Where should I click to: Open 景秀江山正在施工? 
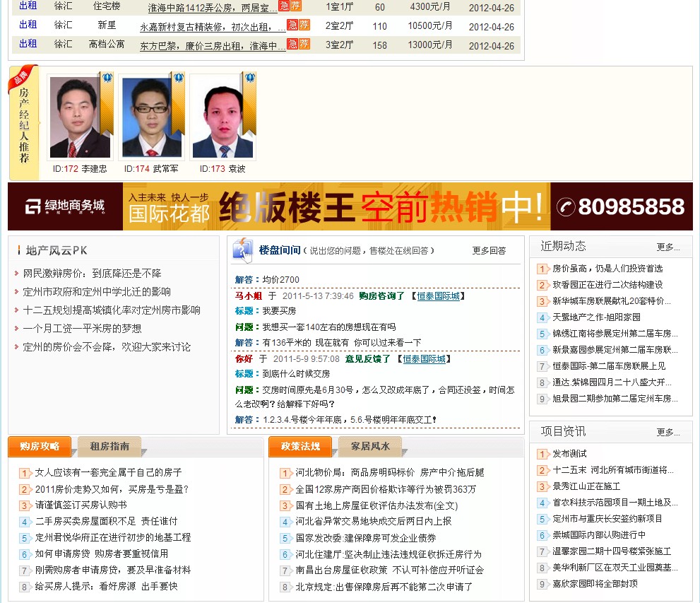tap(586, 486)
